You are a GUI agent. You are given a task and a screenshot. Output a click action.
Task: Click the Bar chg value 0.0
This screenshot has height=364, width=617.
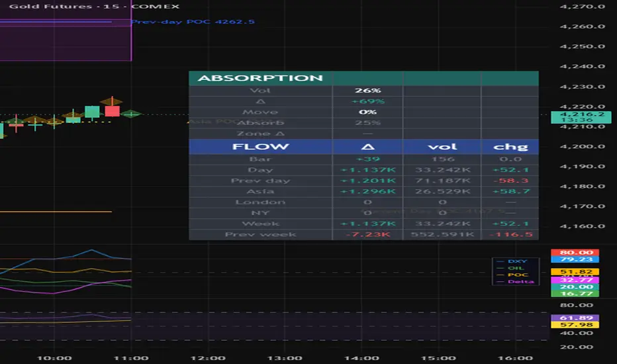click(510, 159)
